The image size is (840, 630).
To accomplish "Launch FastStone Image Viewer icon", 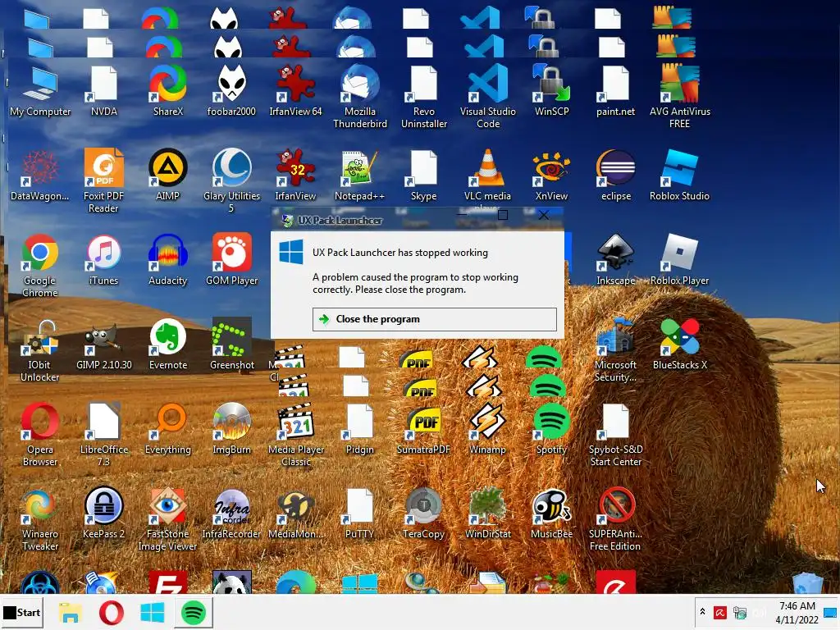I will pyautogui.click(x=167, y=520).
